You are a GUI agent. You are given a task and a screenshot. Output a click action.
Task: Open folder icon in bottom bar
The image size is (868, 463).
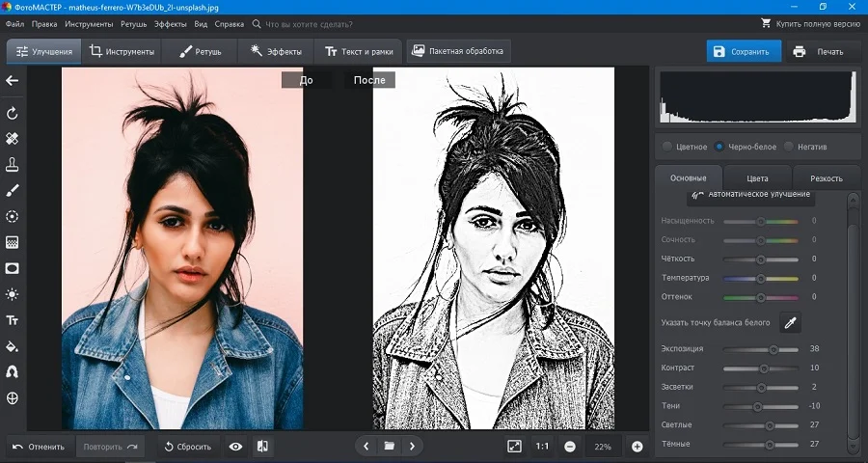[389, 447]
